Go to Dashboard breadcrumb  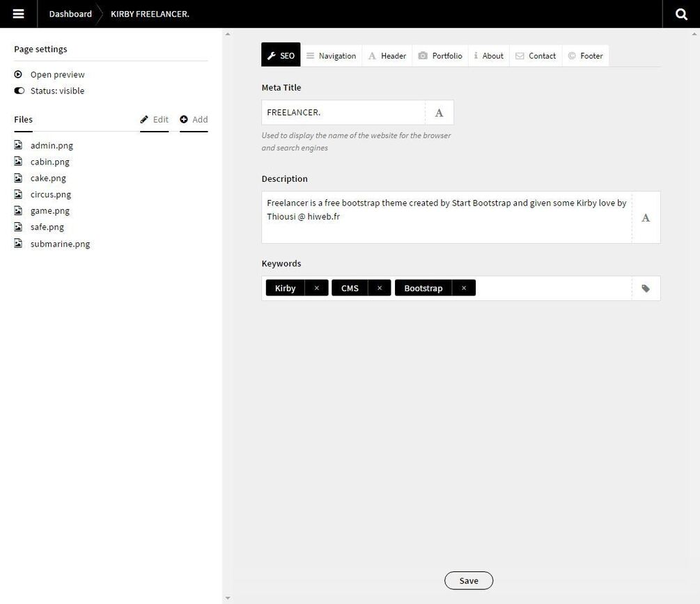pos(70,14)
